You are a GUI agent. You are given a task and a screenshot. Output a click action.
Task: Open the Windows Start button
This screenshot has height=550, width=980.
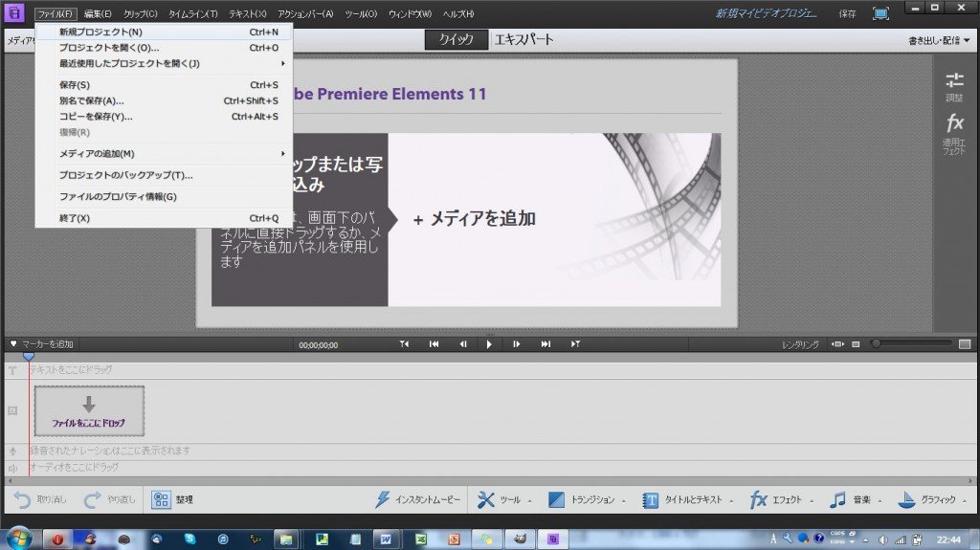click(18, 539)
